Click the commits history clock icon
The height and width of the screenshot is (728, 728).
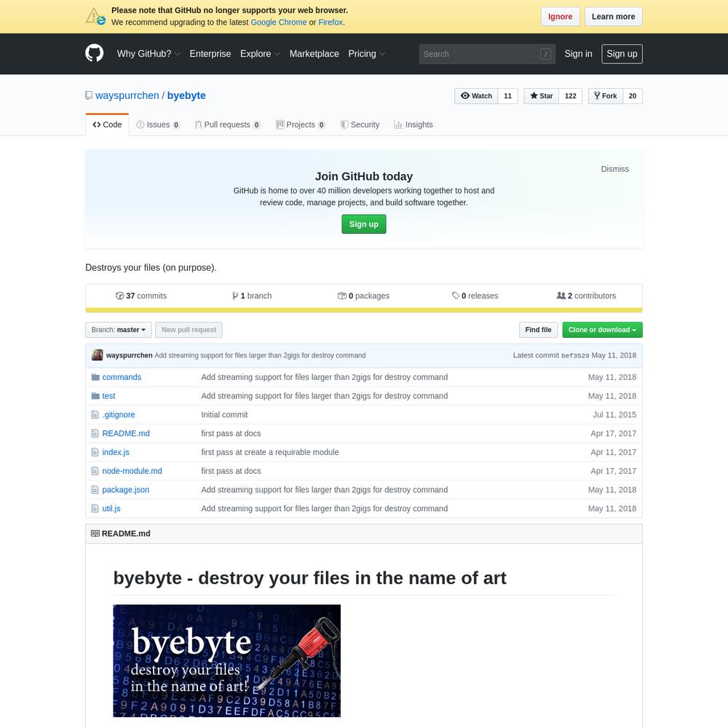tap(119, 296)
